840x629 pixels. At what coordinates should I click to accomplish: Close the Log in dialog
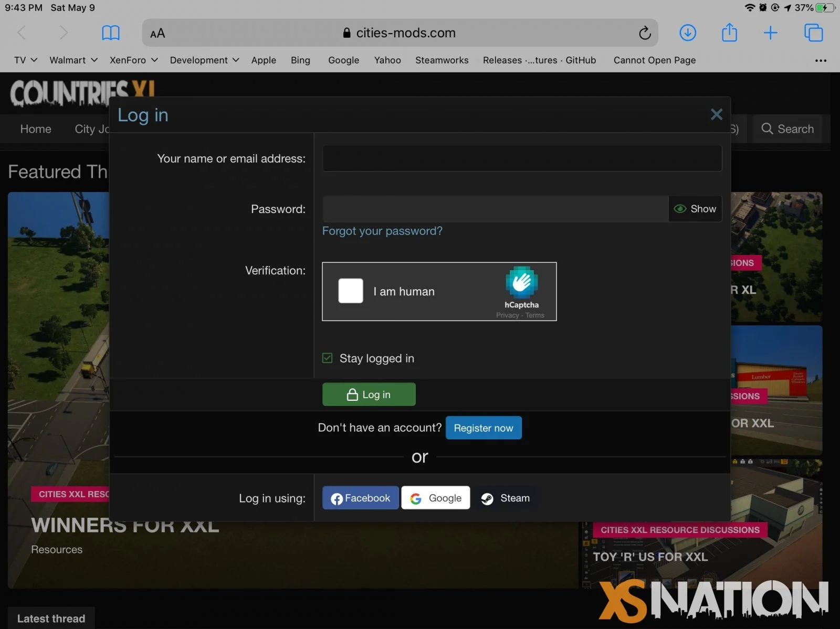716,114
